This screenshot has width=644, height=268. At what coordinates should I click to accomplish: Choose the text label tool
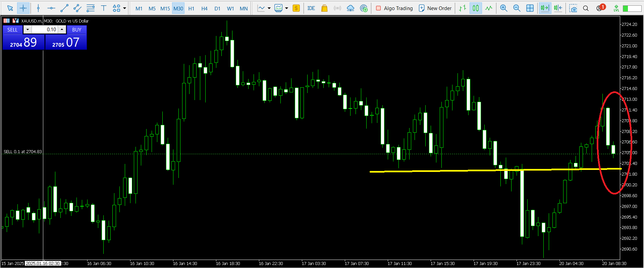[104, 8]
